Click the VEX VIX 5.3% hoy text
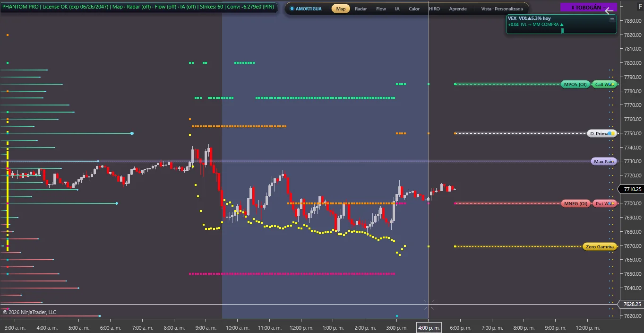The image size is (644, 333). coord(529,18)
